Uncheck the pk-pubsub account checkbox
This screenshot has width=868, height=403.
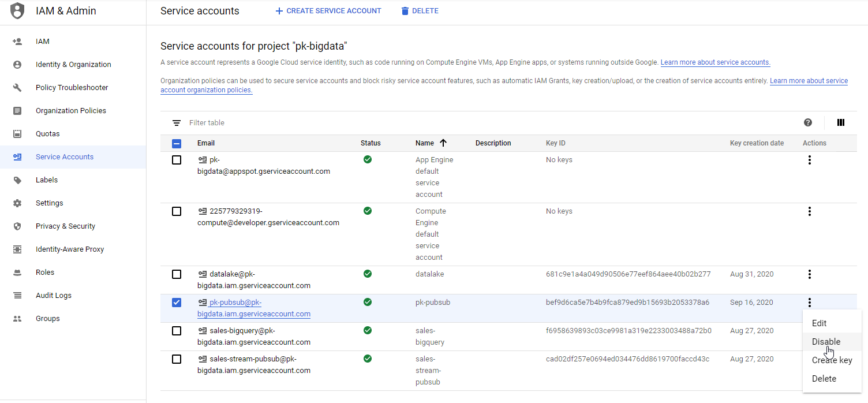(177, 303)
